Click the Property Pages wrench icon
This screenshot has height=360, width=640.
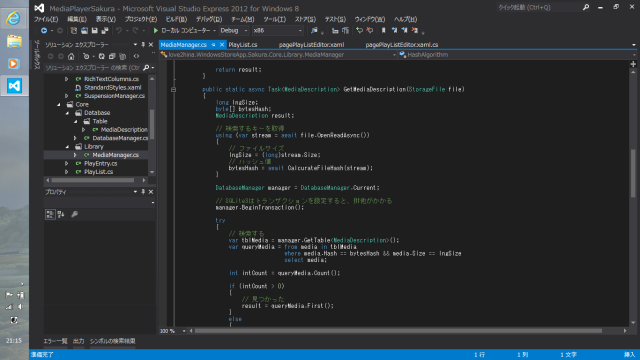[x=74, y=214]
